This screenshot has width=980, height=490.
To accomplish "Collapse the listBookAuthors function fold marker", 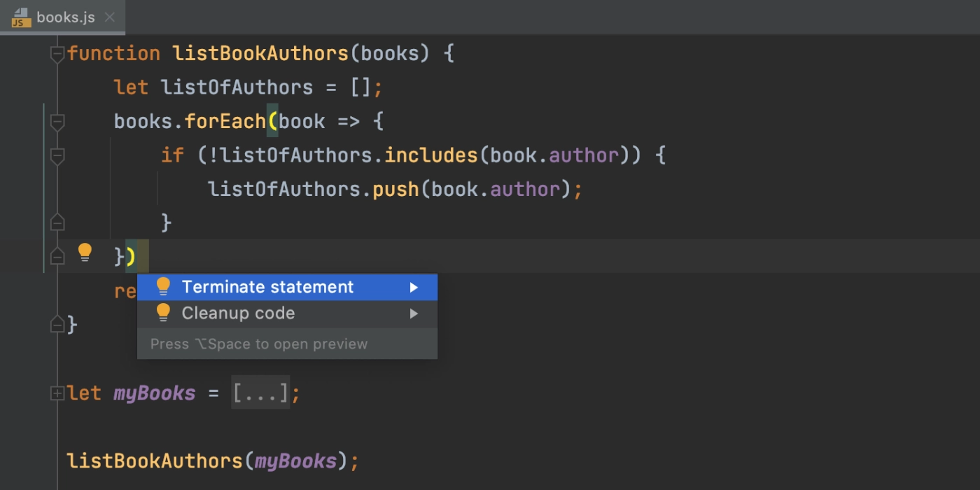I will coord(57,55).
